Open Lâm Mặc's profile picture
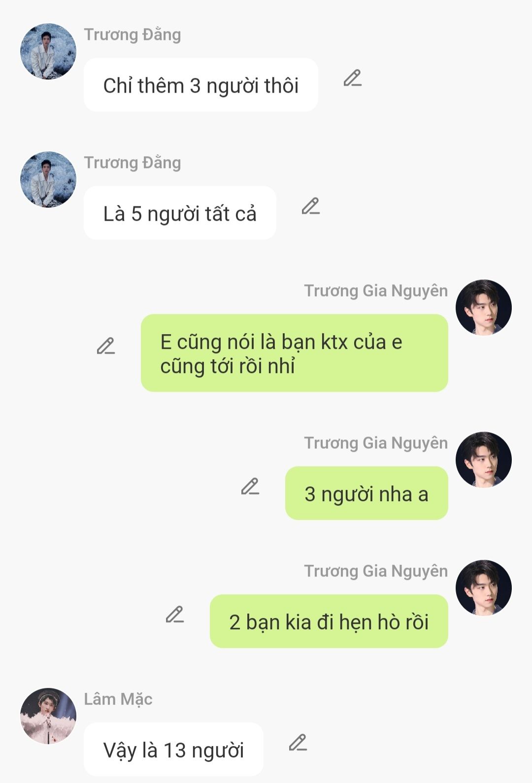Screen dimensions: 532x783 coord(48,716)
